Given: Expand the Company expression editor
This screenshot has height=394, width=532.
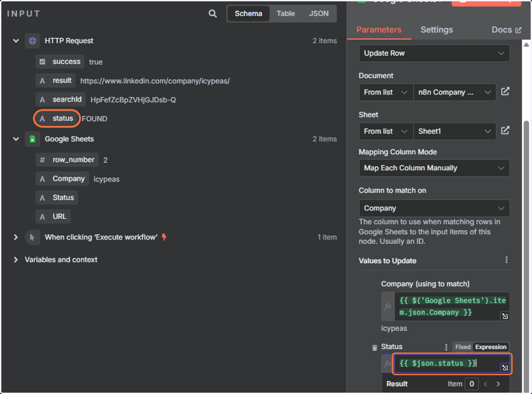Looking at the screenshot, I should tap(505, 316).
